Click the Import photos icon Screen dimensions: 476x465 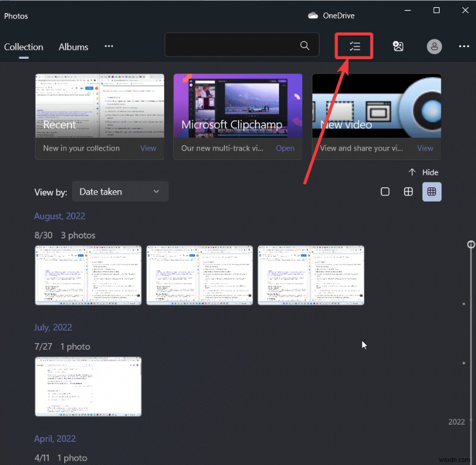(x=398, y=46)
